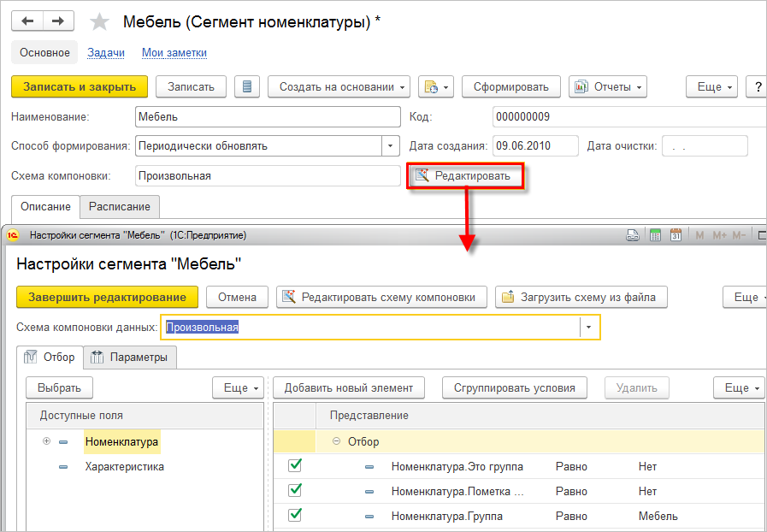Click the back navigation arrow
The width and height of the screenshot is (767, 532).
coord(27,21)
